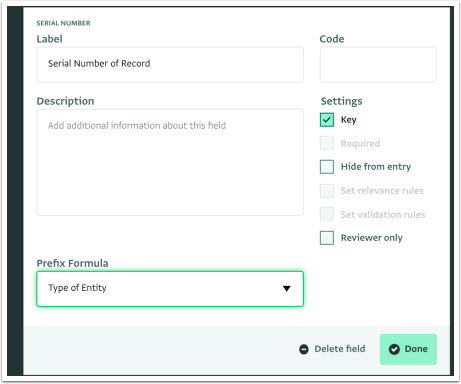Click the black triangle arrow in Prefix Formula
The image size is (461, 384).
pos(286,289)
